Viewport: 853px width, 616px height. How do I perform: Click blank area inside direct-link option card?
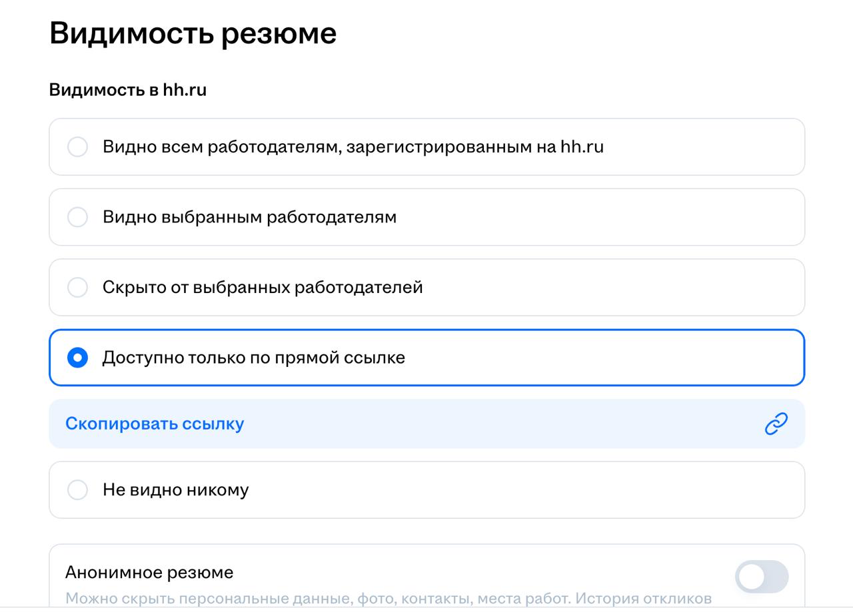pos(600,358)
